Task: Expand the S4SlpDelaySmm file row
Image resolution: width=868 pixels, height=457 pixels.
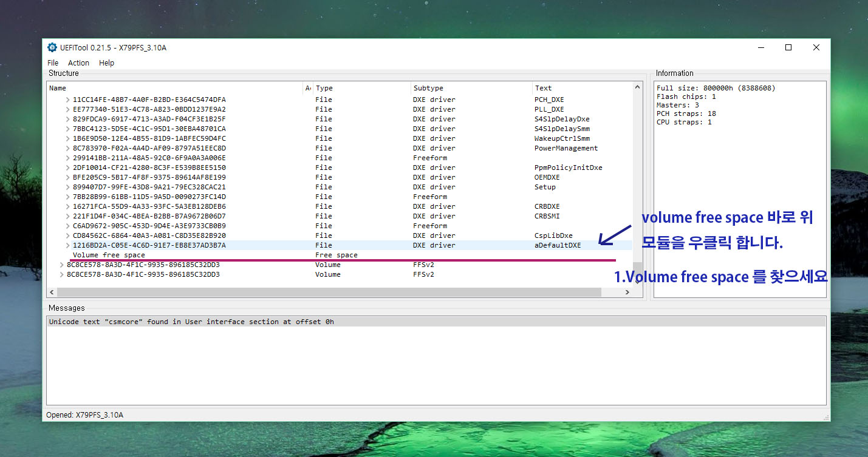Action: point(68,129)
